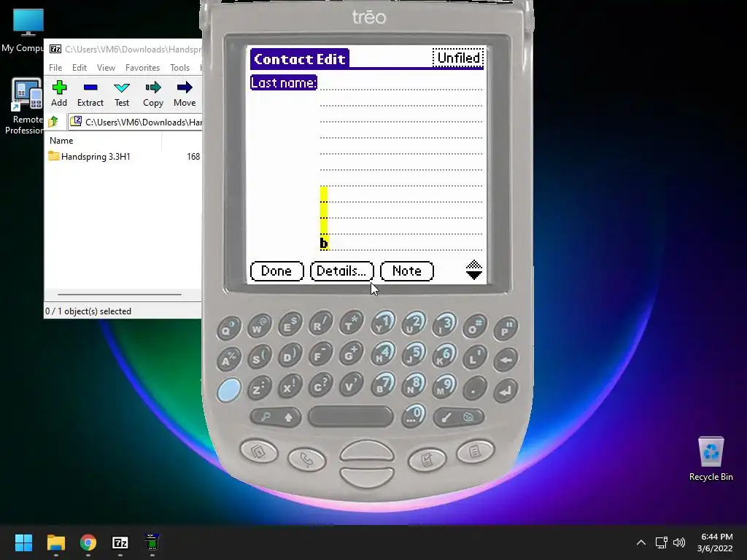Viewport: 747px width, 560px height.
Task: Click the 7-Zip horizontal scrollbar
Action: tap(120, 295)
